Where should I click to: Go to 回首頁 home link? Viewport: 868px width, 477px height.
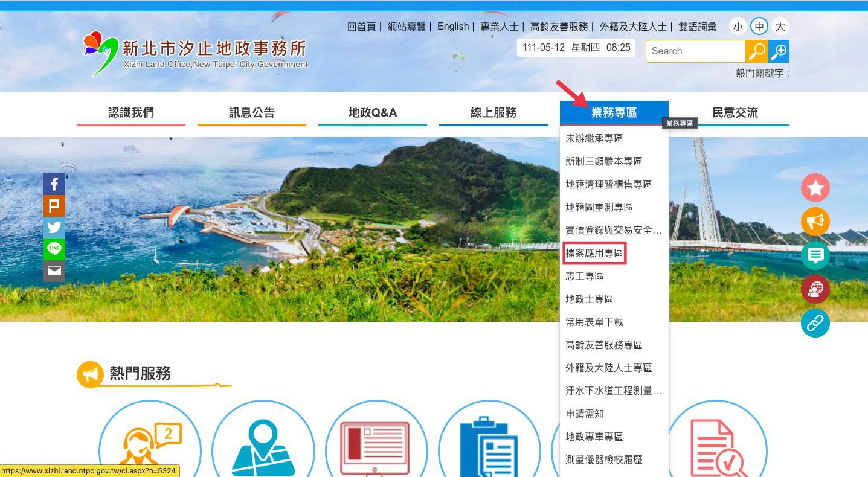[x=361, y=27]
